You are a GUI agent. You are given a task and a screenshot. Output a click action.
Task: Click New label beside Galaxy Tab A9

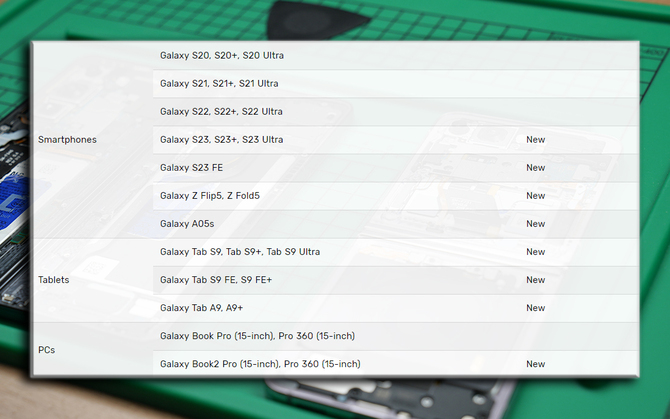pos(535,308)
